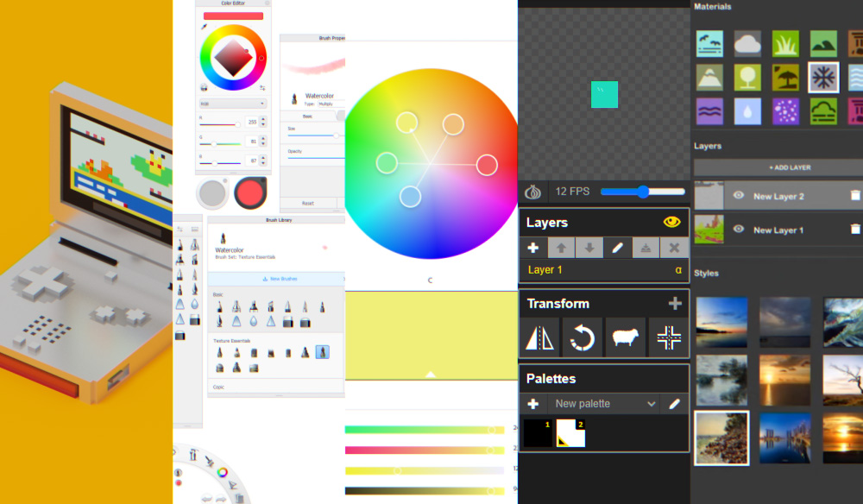863x504 pixels.
Task: Toggle the eye icon in the Layers panel header
Action: point(671,222)
